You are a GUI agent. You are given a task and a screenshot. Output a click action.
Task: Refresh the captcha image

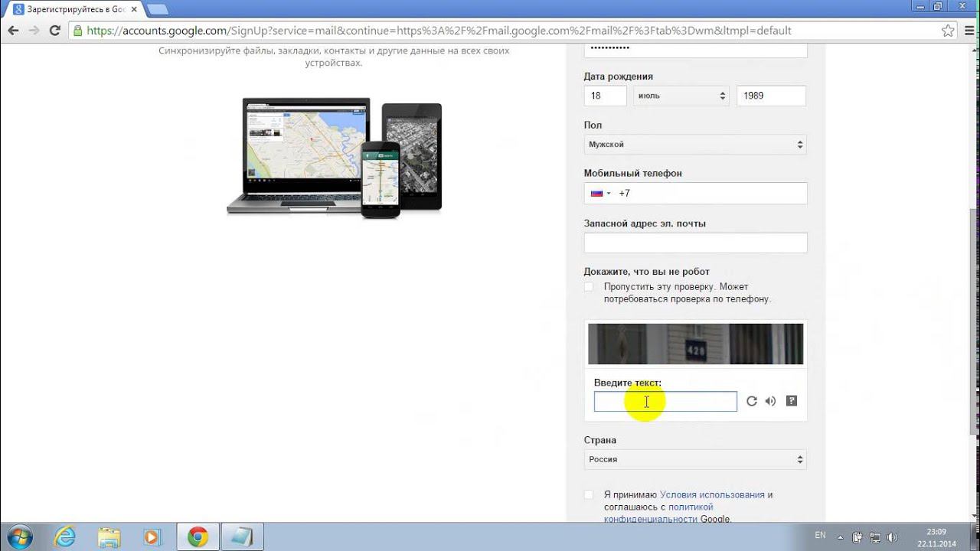[x=752, y=401]
